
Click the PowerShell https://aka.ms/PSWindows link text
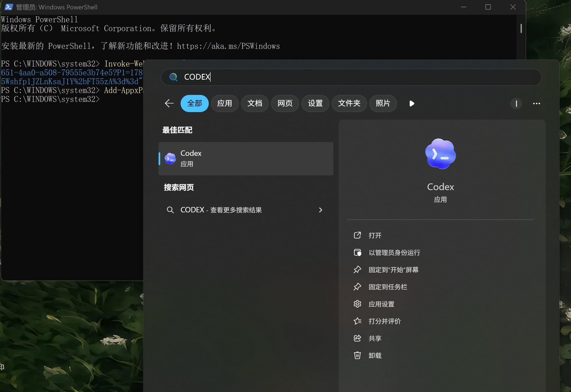(x=228, y=46)
